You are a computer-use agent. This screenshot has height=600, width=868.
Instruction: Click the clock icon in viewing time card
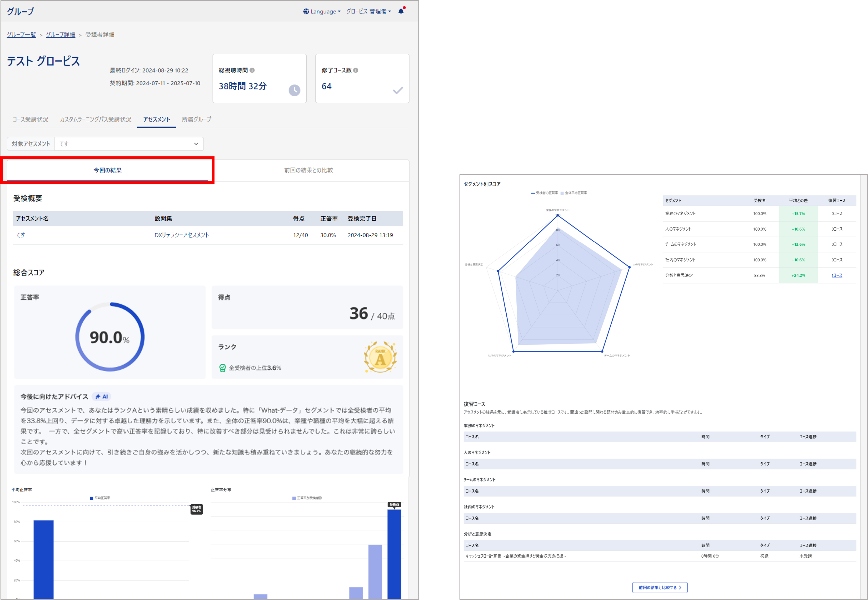294,90
